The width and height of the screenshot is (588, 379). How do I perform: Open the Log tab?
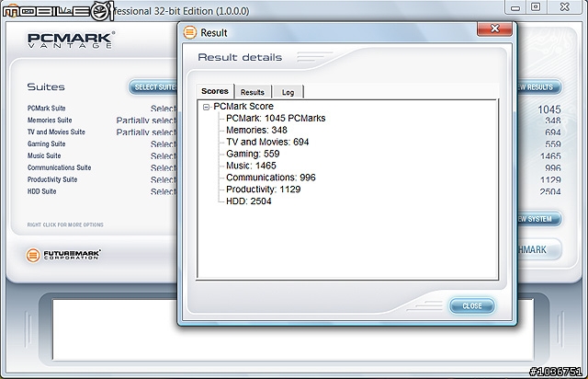pyautogui.click(x=288, y=92)
